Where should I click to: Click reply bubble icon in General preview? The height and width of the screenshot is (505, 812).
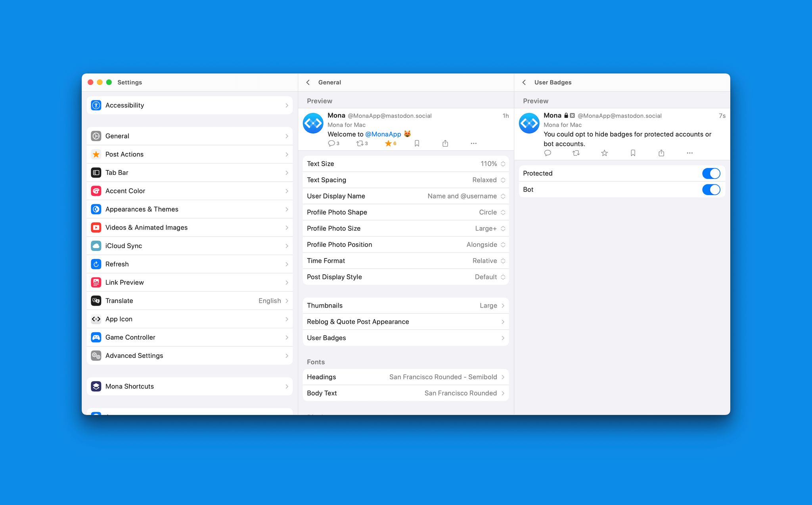331,143
